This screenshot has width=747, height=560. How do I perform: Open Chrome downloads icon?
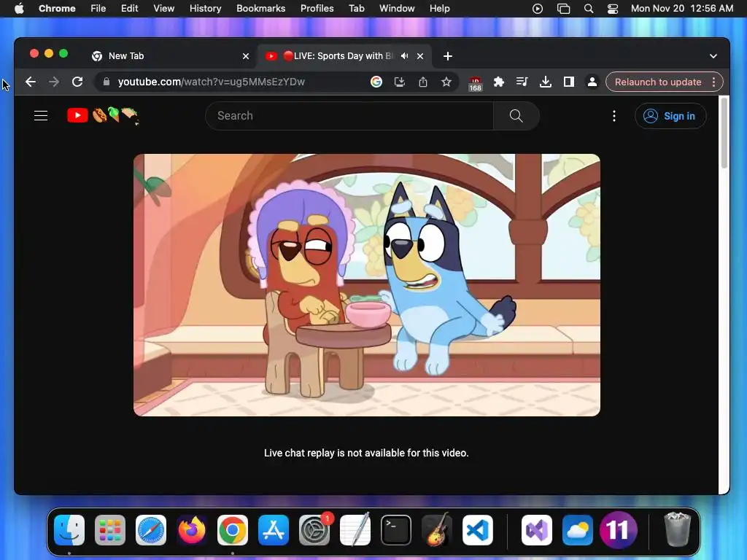[546, 82]
